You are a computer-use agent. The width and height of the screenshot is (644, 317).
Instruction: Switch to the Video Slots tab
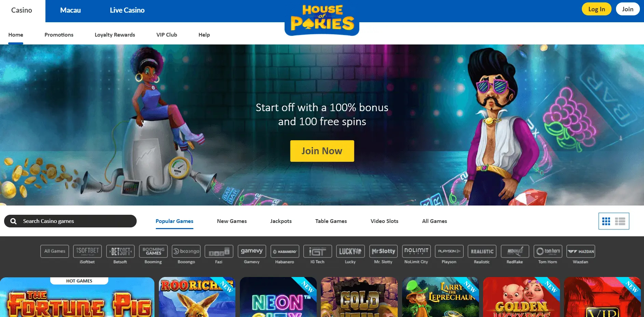[x=384, y=221]
